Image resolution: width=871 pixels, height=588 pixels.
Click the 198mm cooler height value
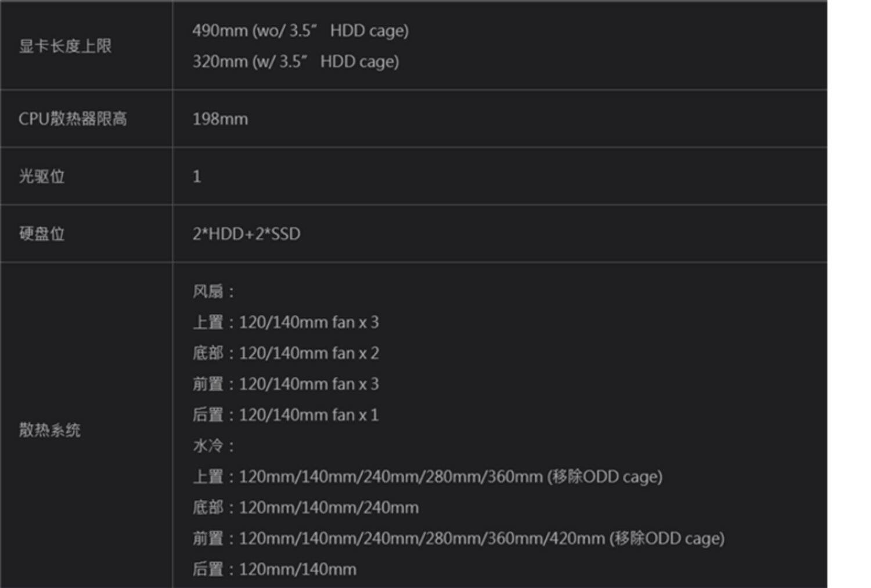coord(220,119)
